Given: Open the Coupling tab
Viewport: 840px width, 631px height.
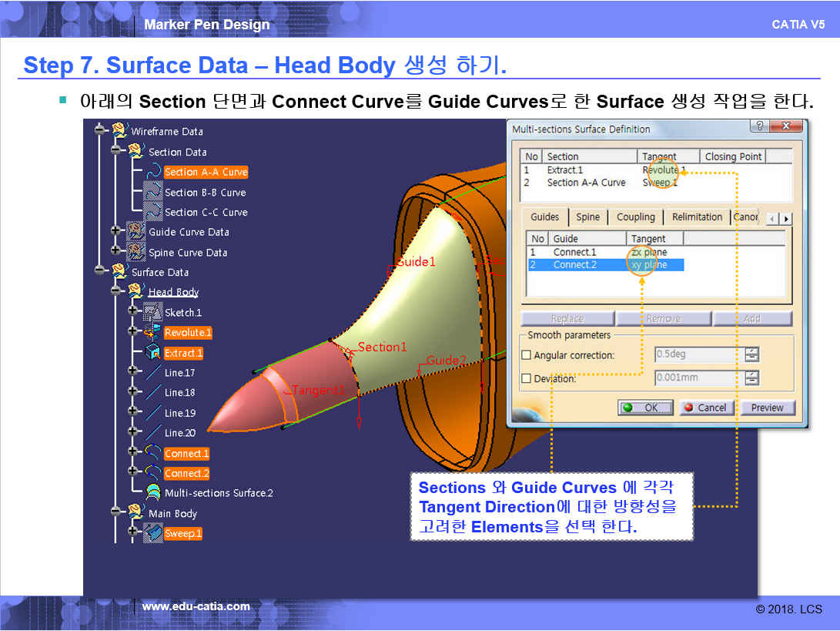Looking at the screenshot, I should (x=635, y=217).
